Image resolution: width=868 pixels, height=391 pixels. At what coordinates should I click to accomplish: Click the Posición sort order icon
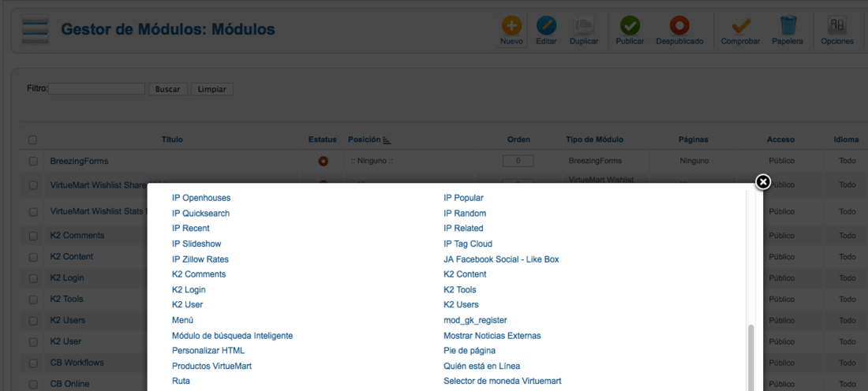point(387,140)
